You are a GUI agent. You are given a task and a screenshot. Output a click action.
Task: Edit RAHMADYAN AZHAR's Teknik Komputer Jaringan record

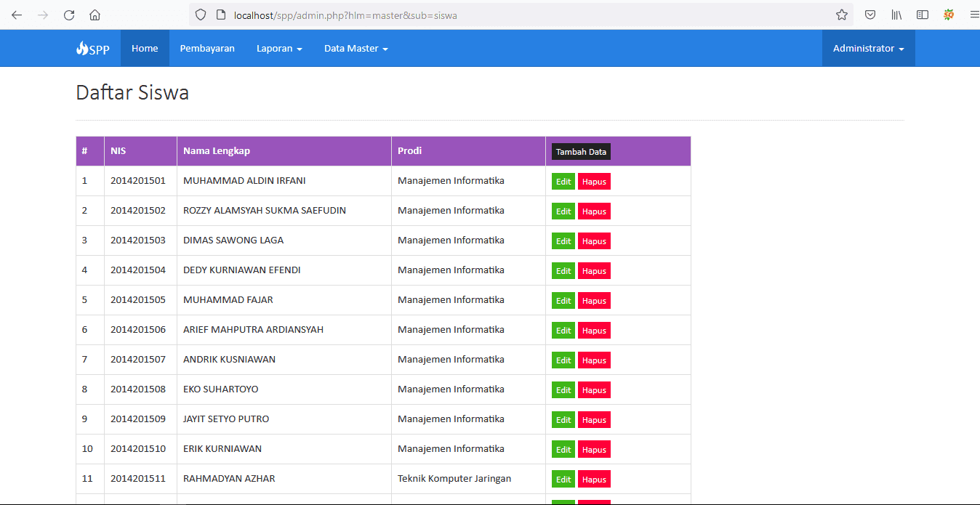pos(563,479)
